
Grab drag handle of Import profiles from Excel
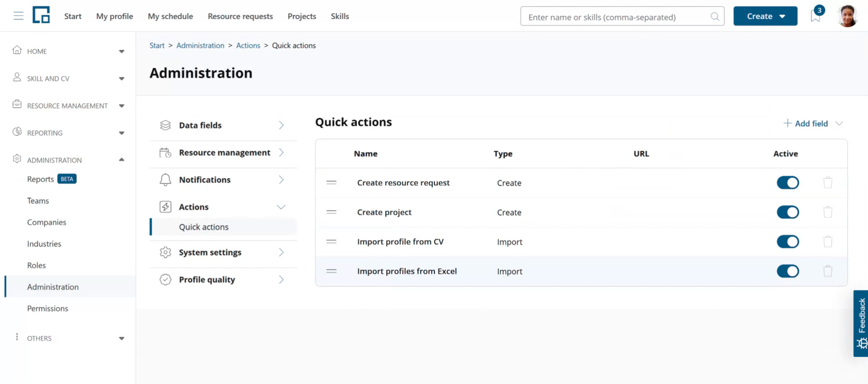pos(331,271)
